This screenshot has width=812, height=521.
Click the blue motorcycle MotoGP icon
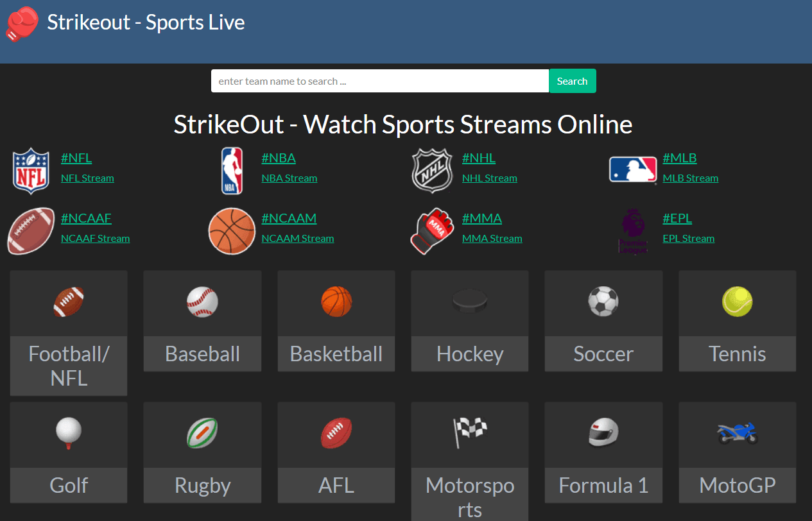point(738,432)
